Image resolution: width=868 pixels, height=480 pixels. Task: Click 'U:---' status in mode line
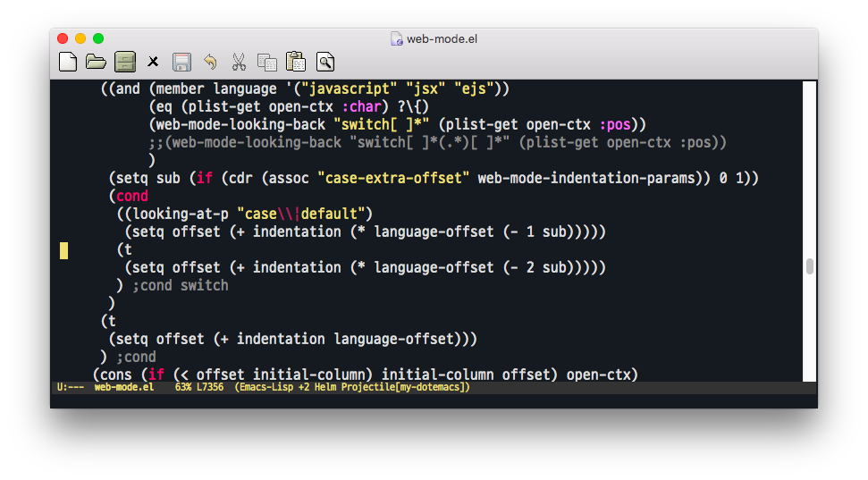pyautogui.click(x=71, y=387)
